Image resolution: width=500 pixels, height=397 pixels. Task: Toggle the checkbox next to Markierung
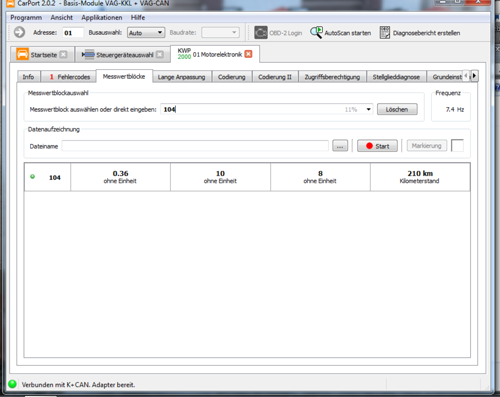(457, 146)
